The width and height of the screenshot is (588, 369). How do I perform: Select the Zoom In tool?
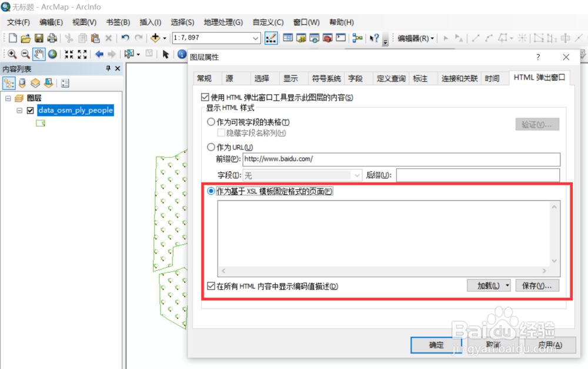(12, 54)
